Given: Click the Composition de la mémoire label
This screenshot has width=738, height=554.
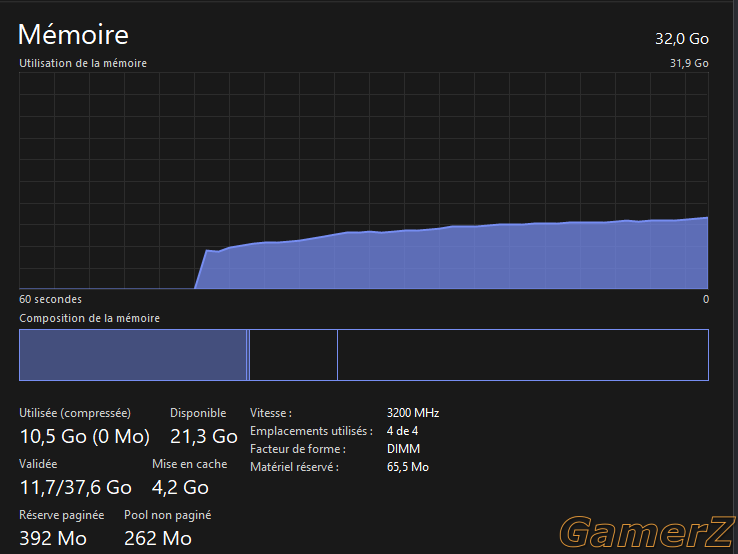Looking at the screenshot, I should pyautogui.click(x=89, y=318).
